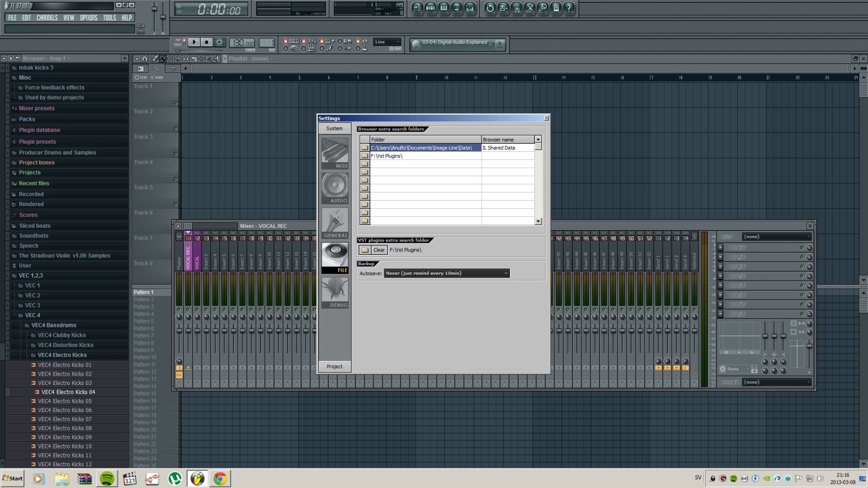Select VEC4 Electro Kicks 04 sample
This screenshot has width=868, height=488.
[x=68, y=392]
